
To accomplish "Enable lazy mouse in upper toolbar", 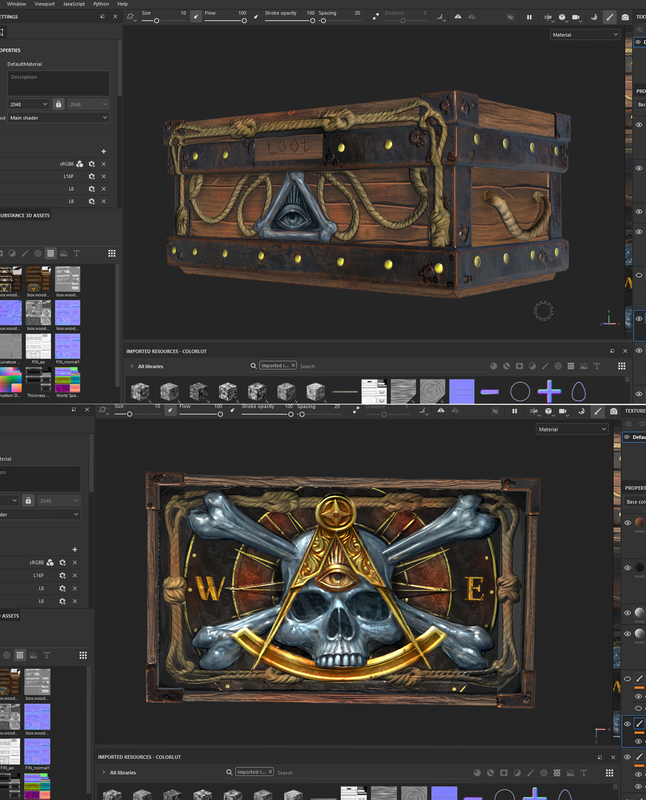I will [x=376, y=17].
